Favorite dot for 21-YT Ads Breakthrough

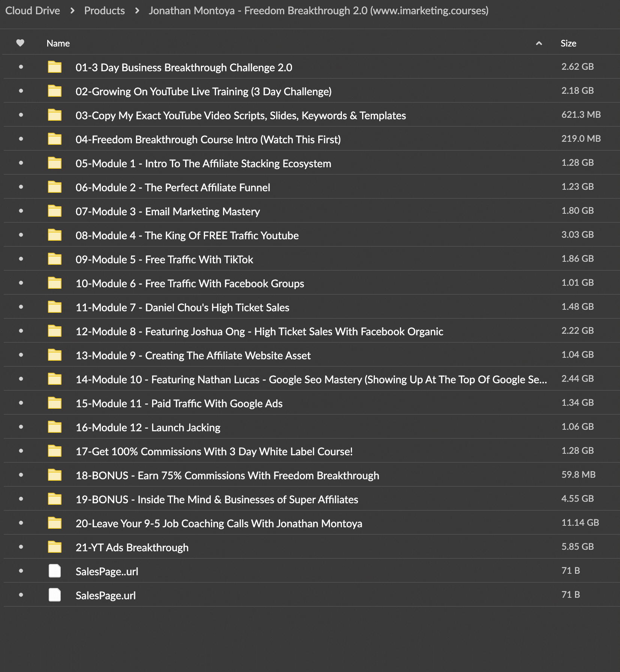click(x=21, y=547)
